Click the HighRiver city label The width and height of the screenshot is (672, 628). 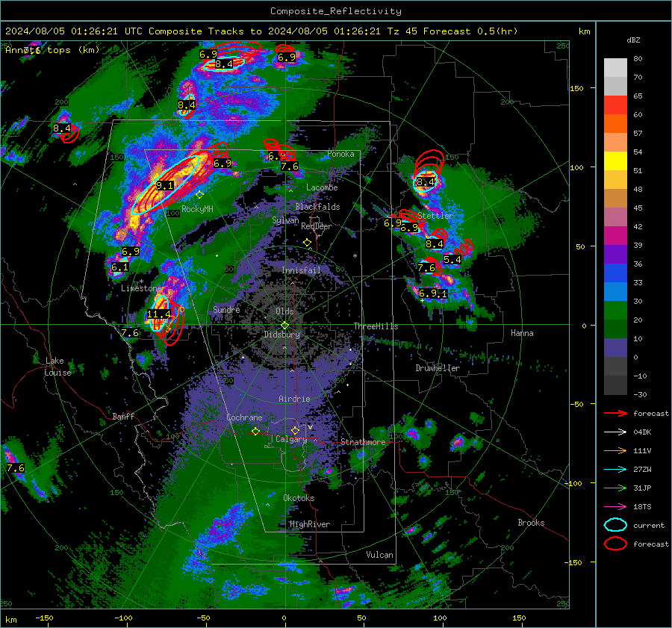coord(310,524)
